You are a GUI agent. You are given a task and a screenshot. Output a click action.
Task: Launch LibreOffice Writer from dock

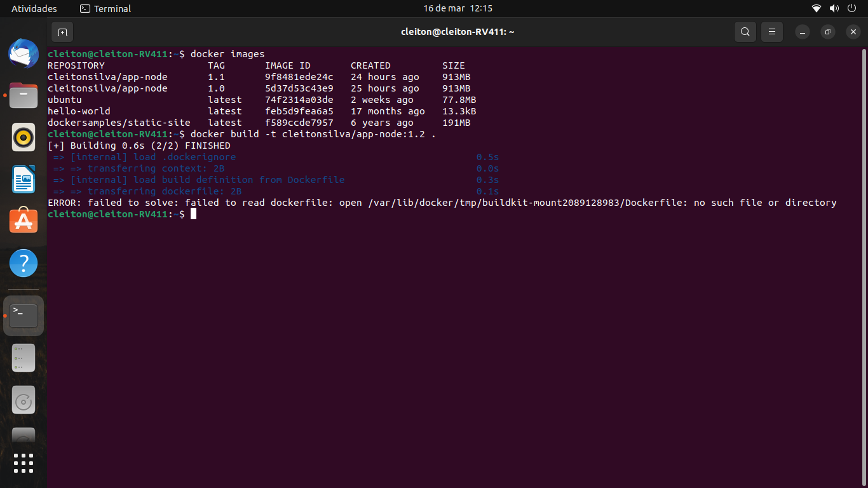24,179
